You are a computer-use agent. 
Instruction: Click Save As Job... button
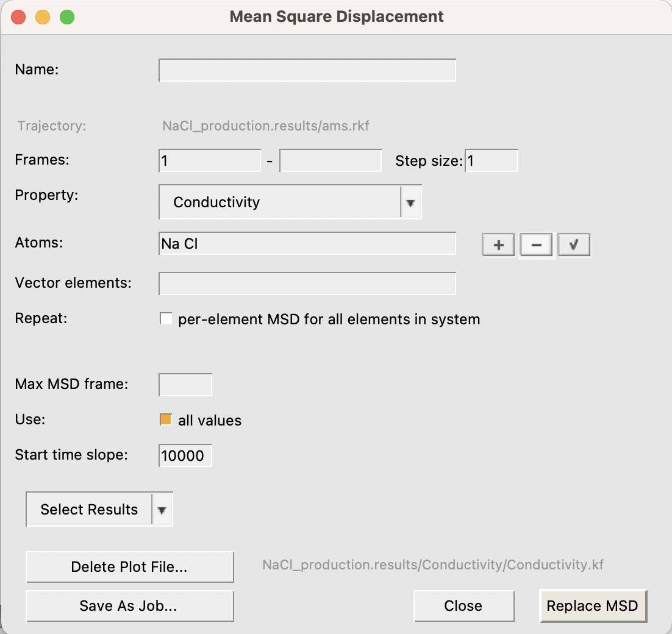tap(129, 605)
